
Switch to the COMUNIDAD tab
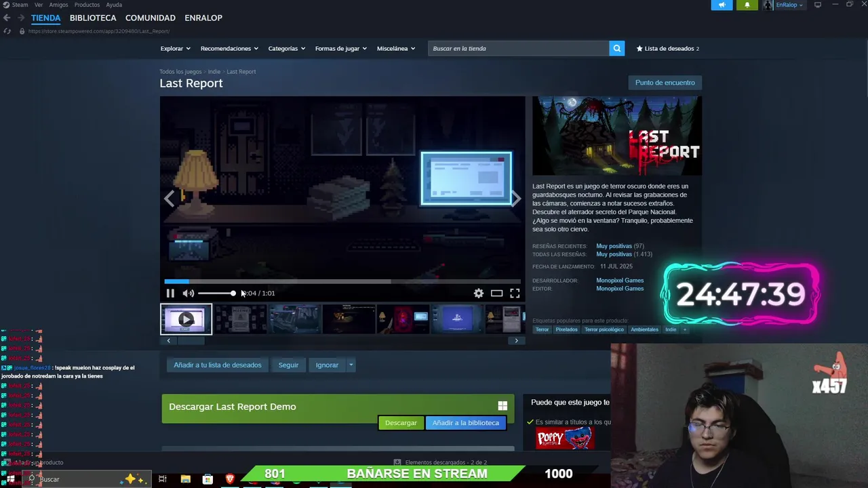(x=151, y=18)
